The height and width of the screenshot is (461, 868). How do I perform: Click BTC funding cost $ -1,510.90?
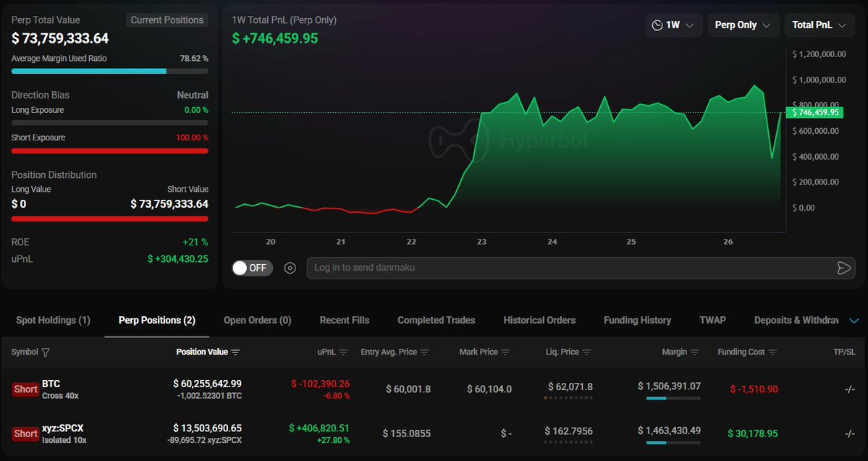(x=754, y=389)
